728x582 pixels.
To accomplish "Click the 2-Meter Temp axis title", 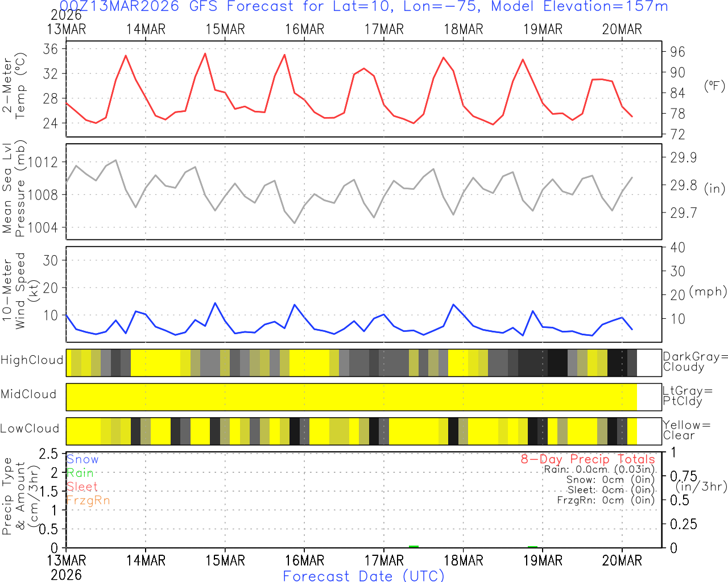I will (14, 85).
